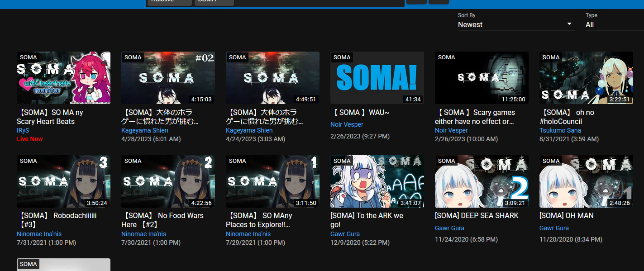Open the SOMA thumbnail lasting 11:25:00
This screenshot has height=271, width=644.
pos(482,78)
